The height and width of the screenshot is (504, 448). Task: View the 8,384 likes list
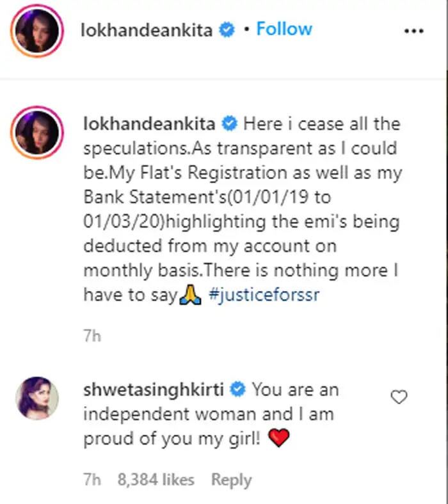point(156,480)
